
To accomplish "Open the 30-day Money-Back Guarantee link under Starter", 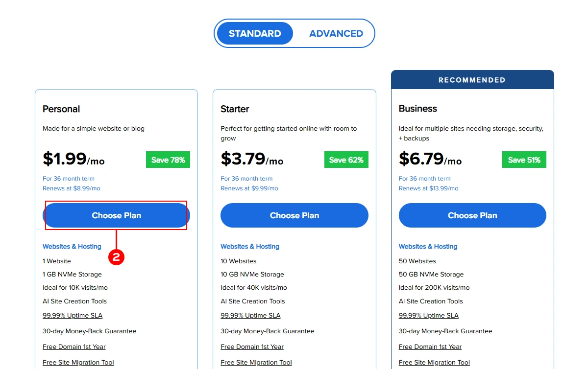I will (267, 331).
